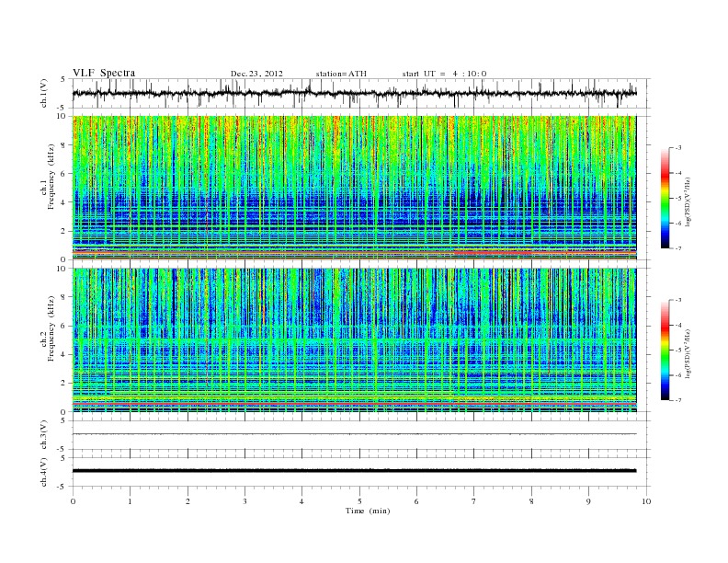Viewport: 728px width, 563px height.
Task: Click the '-7' label on ch.2 color bar
Action: pos(678,400)
